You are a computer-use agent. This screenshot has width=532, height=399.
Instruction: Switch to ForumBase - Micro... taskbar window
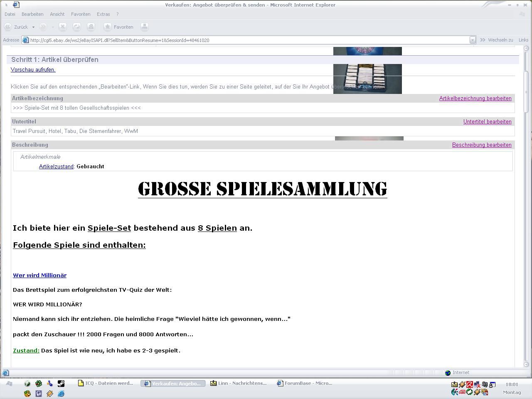pyautogui.click(x=305, y=383)
